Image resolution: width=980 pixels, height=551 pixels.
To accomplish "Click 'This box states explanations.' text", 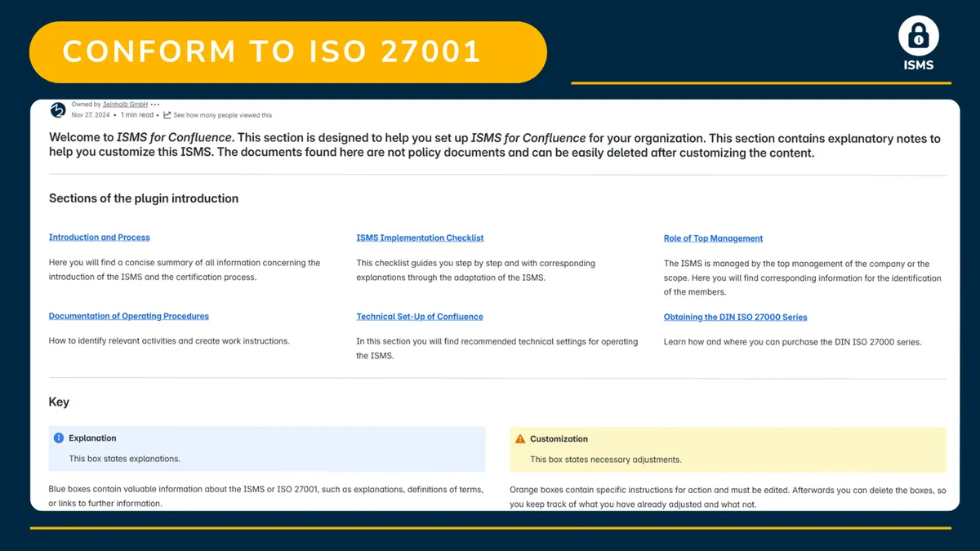I will [124, 459].
